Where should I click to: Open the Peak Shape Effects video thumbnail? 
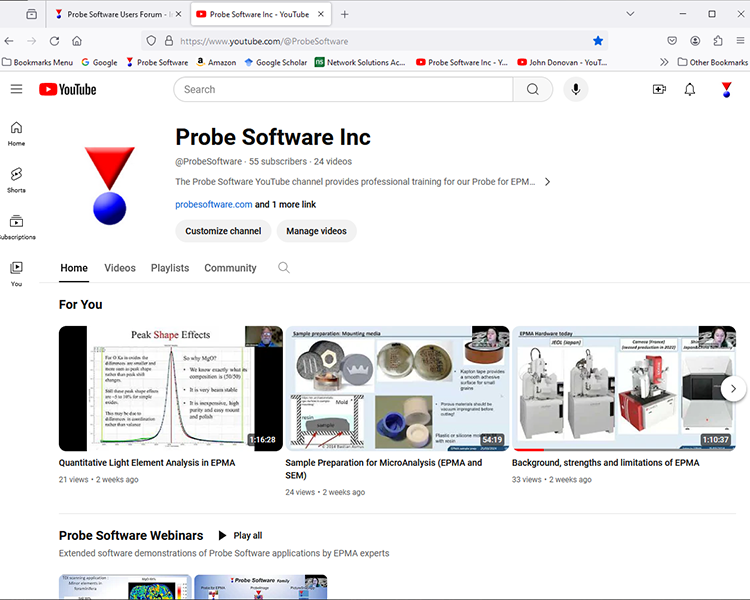[171, 389]
